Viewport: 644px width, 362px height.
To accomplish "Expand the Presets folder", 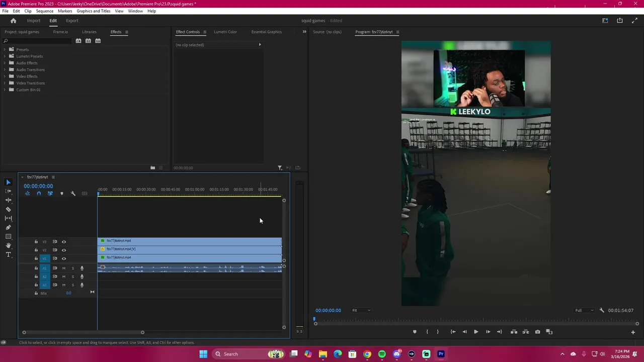I will (x=5, y=49).
